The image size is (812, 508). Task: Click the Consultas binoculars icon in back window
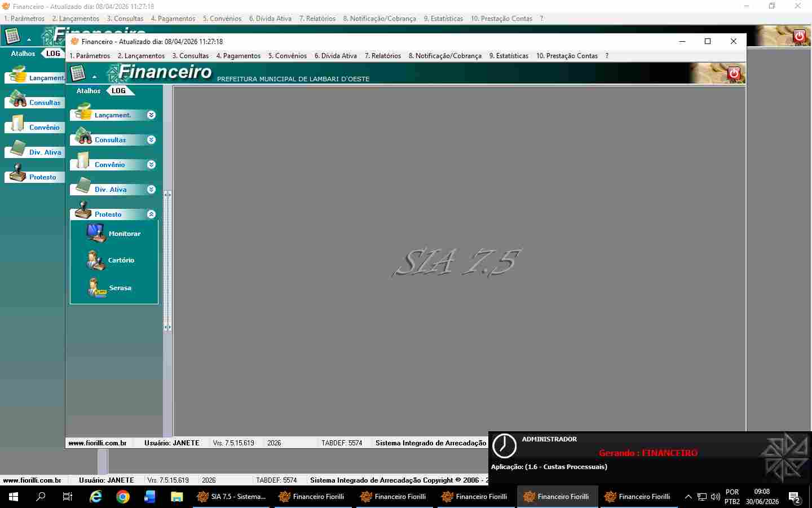(x=18, y=99)
